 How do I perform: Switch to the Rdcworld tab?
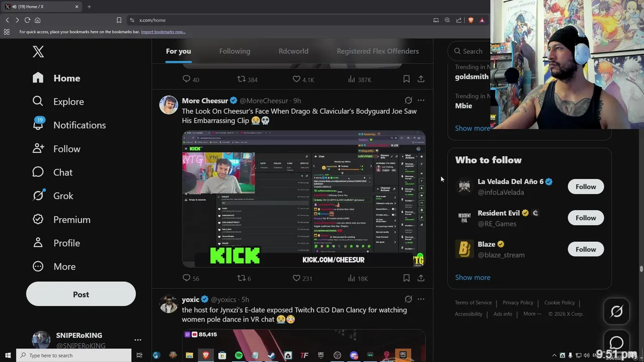(293, 51)
